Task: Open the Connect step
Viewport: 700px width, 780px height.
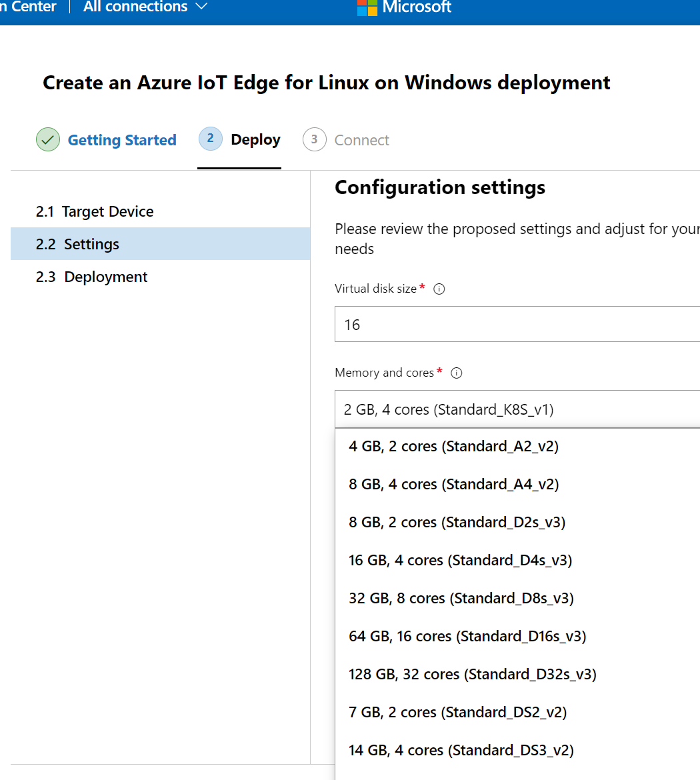Action: (362, 140)
